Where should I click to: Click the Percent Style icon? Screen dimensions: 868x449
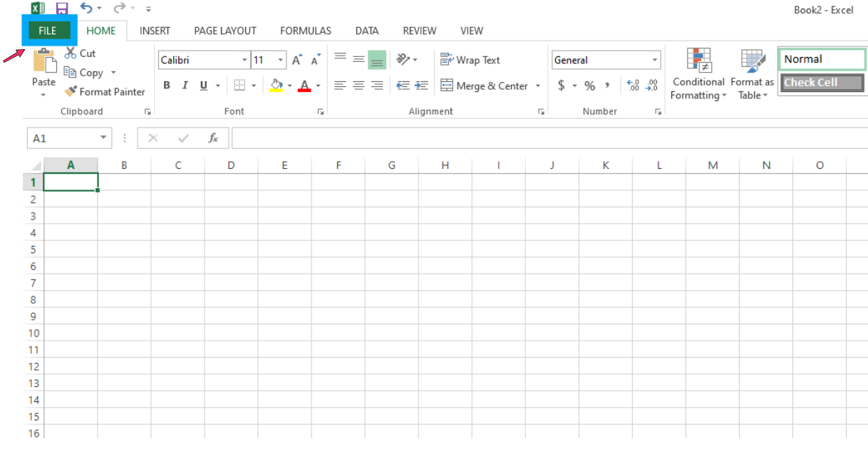(x=589, y=85)
